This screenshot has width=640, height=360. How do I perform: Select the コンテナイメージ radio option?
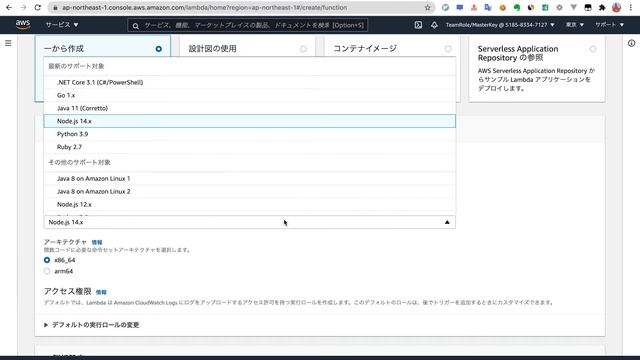click(448, 49)
